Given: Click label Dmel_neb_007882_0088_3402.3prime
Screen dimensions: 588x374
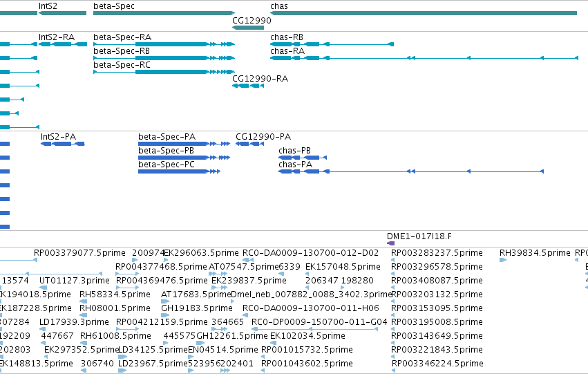Looking at the screenshot, I should [312, 294].
